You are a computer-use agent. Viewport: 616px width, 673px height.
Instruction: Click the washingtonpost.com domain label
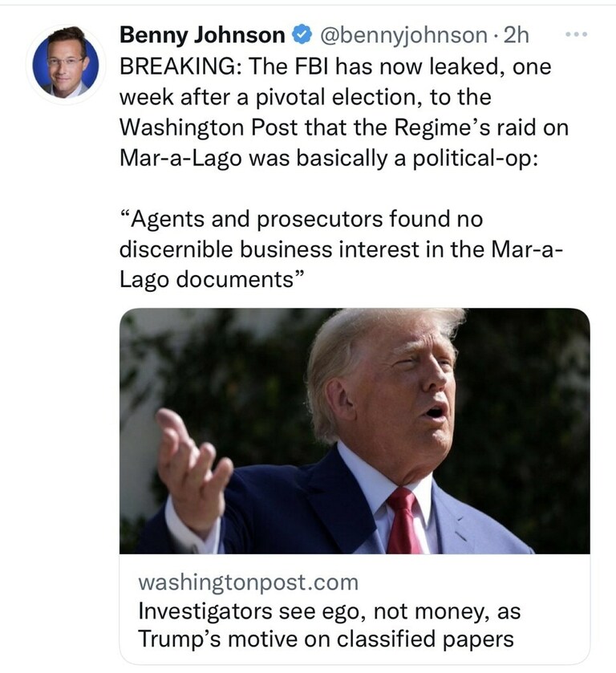click(248, 582)
